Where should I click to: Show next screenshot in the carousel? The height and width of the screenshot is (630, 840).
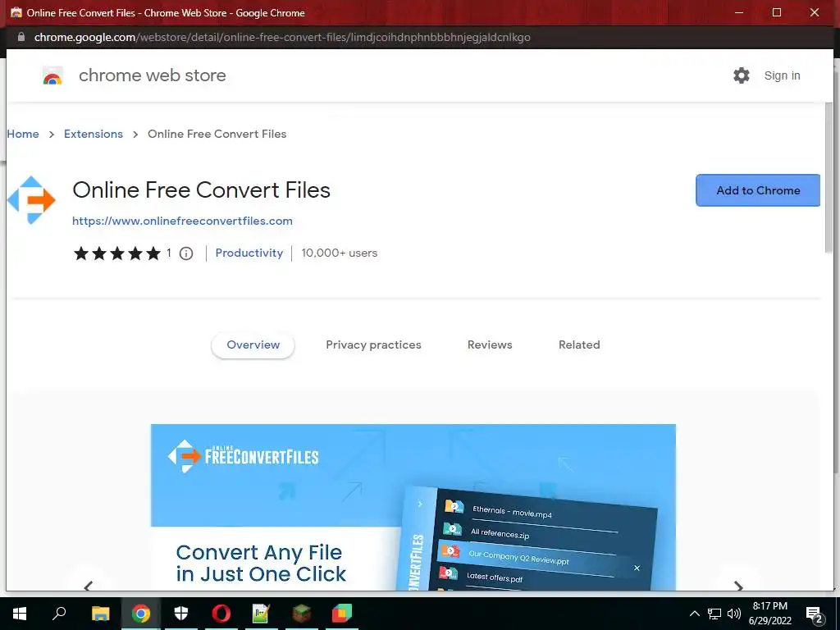738,586
